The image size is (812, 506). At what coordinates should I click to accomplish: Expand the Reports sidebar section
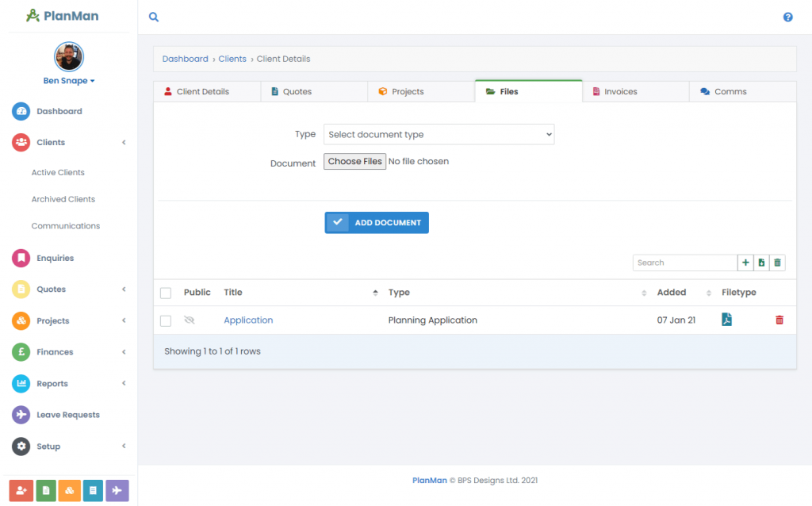click(69, 384)
